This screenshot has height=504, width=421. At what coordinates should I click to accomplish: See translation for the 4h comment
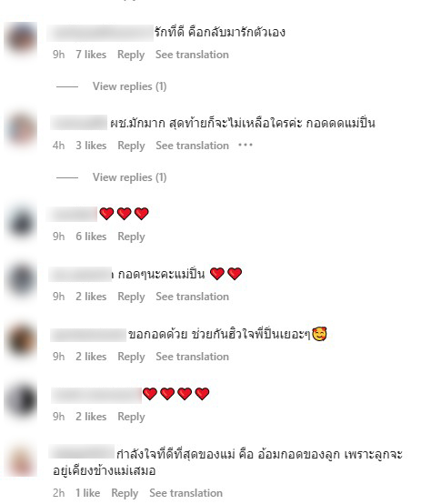point(192,146)
